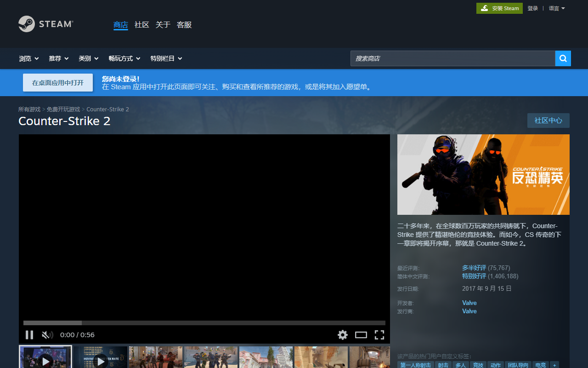Toggle theater mode for video
Screen dimensions: 588x368
(x=361, y=335)
